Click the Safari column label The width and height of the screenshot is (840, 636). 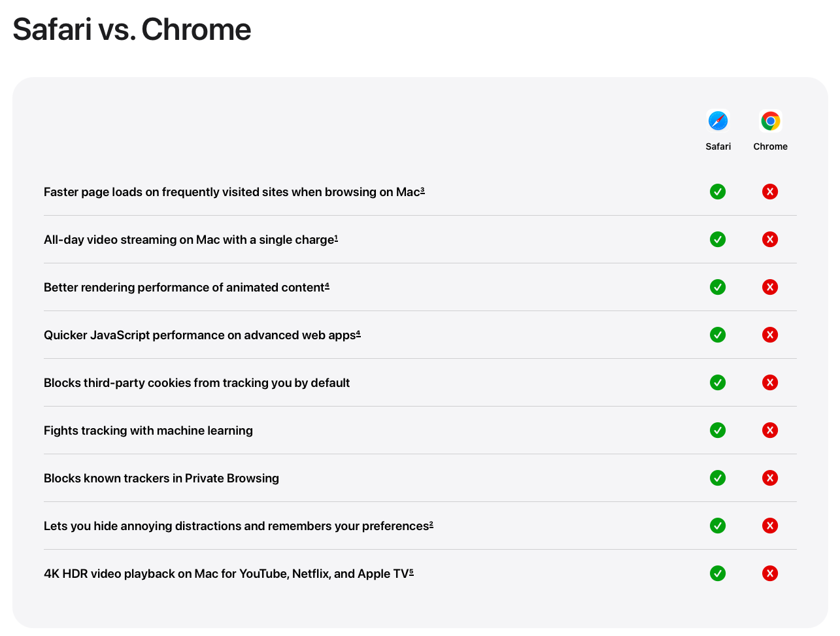click(718, 146)
